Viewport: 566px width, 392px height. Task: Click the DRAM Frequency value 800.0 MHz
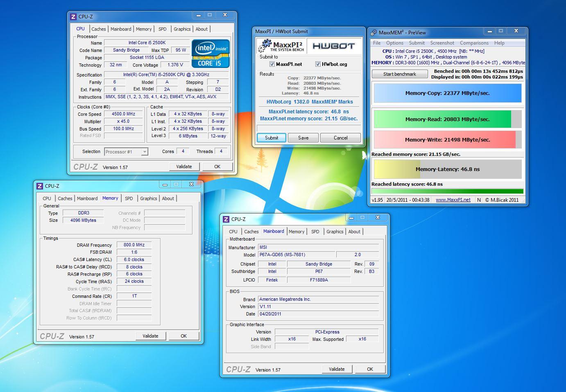pos(134,245)
